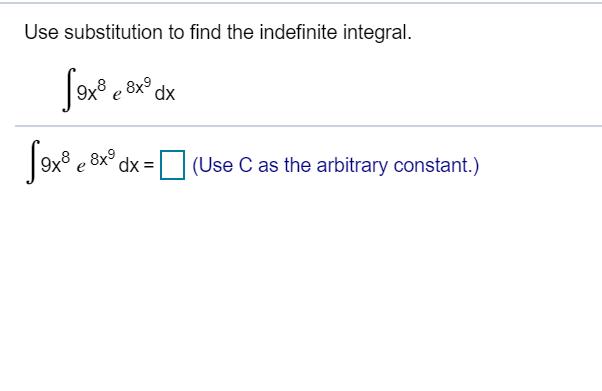Click 'dx' in the problem statement integral
Image resolution: width=602 pixels, height=391 pixels.
(165, 93)
